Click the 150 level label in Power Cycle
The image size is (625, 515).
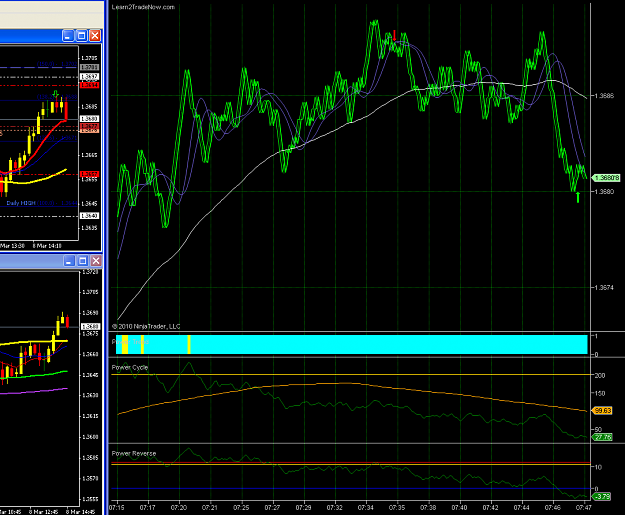600,393
